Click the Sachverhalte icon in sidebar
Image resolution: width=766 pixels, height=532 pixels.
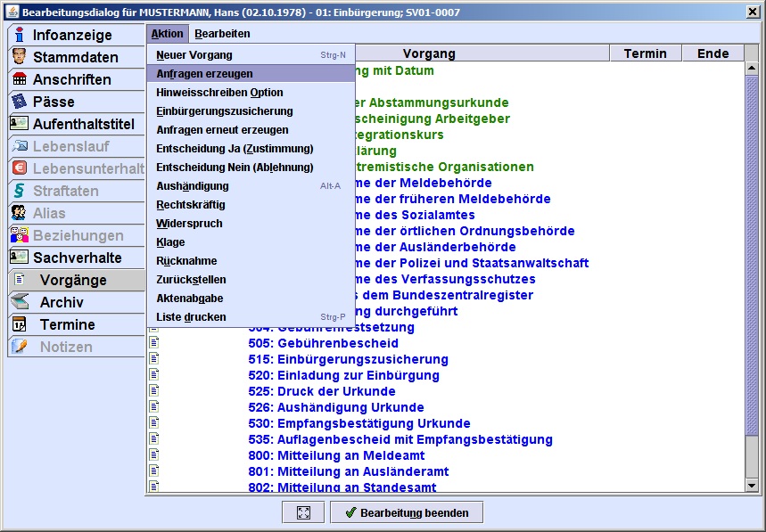(x=19, y=258)
